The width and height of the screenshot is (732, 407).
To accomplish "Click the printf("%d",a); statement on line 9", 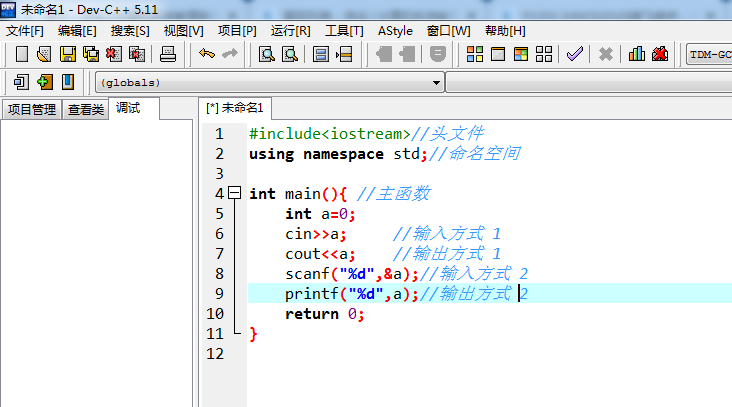I will 352,294.
